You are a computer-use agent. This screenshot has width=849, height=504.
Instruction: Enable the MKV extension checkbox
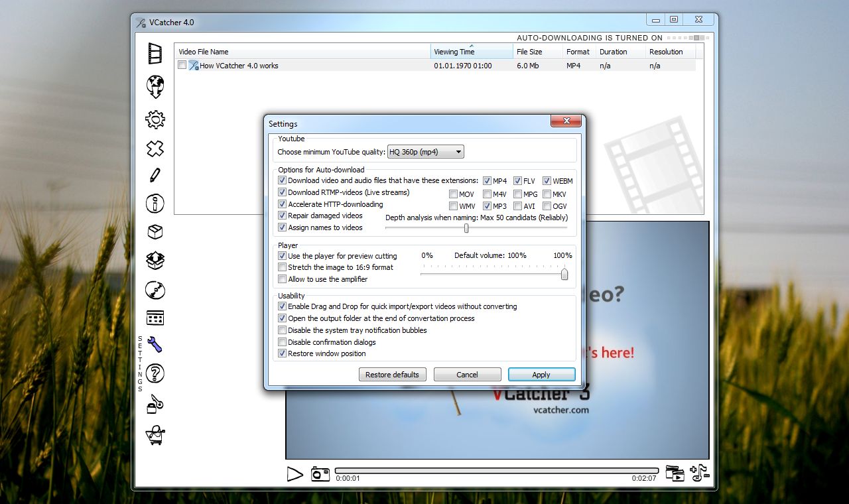(x=547, y=194)
